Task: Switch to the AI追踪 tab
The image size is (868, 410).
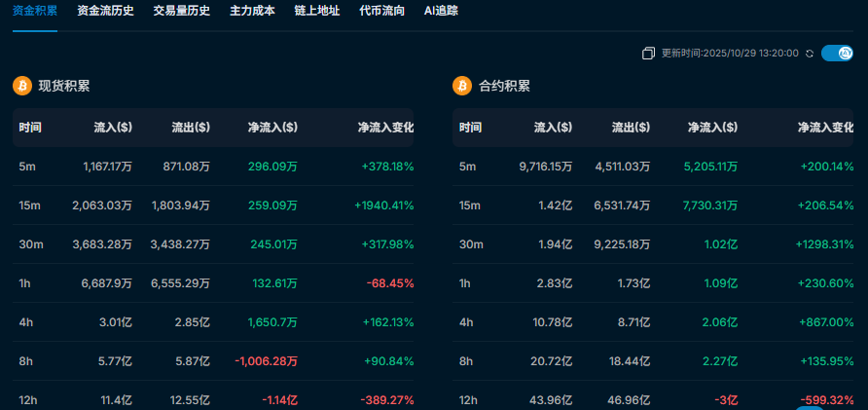Action: (441, 12)
